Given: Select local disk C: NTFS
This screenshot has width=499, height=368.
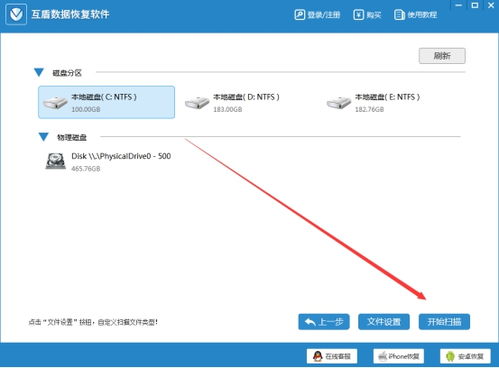Looking at the screenshot, I should click(x=106, y=102).
